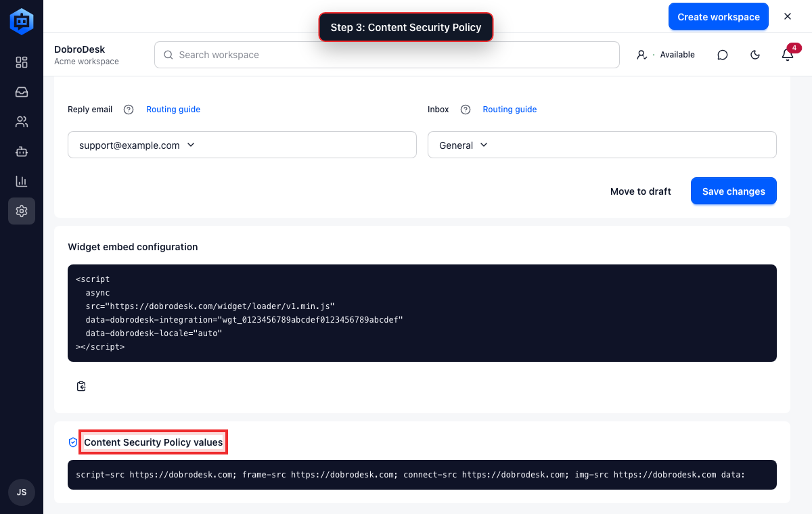This screenshot has height=514, width=812.
Task: Open the chat bubble icon in header
Action: tap(723, 55)
